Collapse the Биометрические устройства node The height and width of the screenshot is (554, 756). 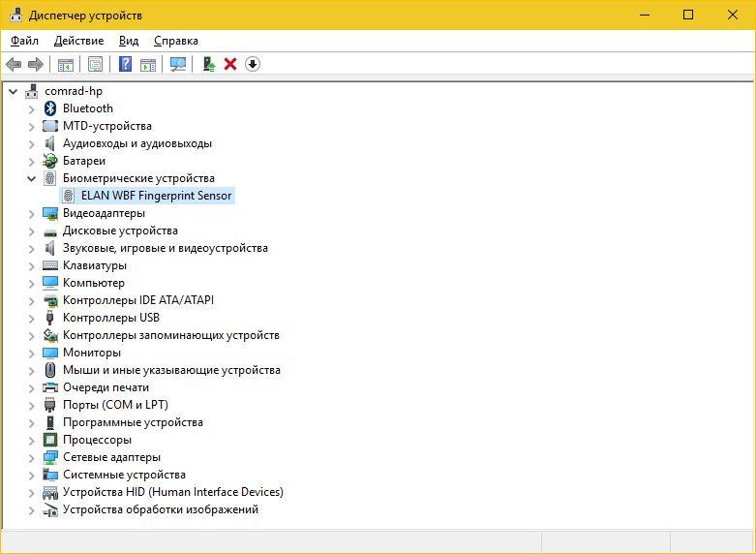[32, 178]
